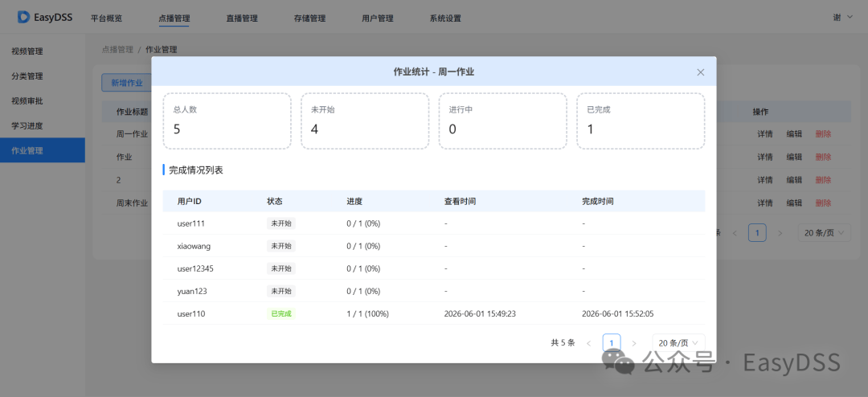Click the 进度 column header
This screenshot has width=868, height=397.
pyautogui.click(x=354, y=202)
